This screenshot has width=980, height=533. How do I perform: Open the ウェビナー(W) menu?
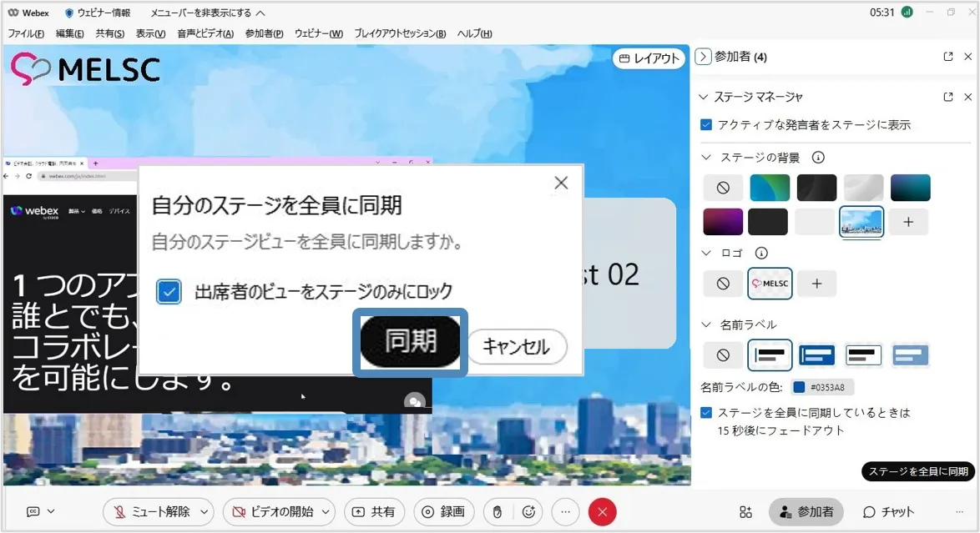(318, 33)
